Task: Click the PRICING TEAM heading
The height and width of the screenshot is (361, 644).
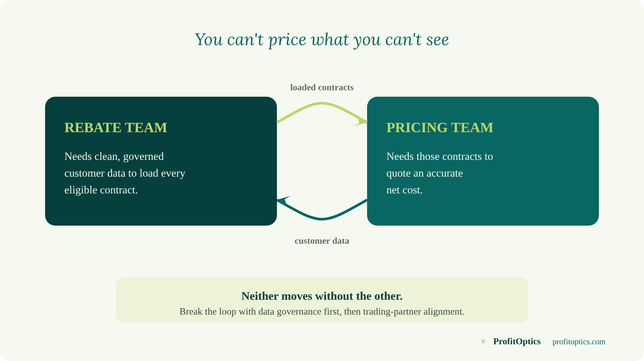Action: pos(440,128)
